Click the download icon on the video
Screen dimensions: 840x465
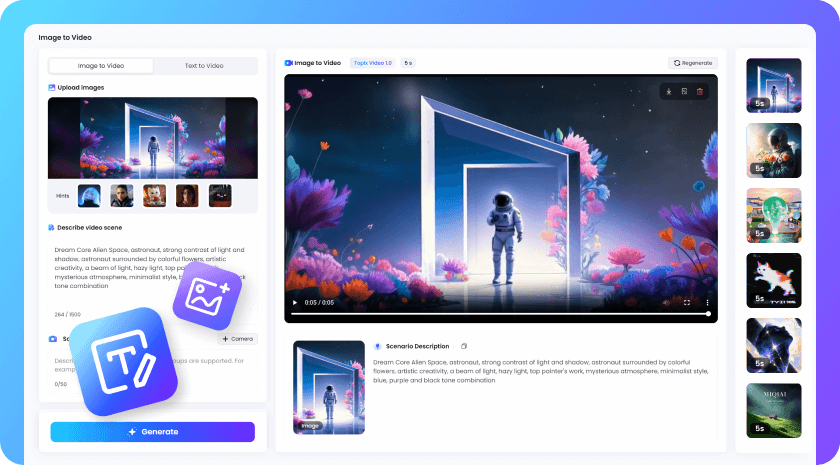tap(669, 92)
